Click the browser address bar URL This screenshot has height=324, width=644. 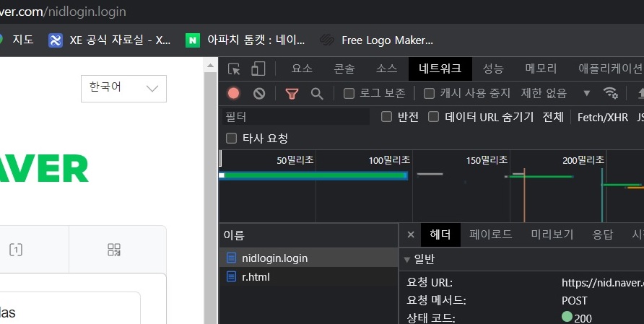(x=63, y=12)
